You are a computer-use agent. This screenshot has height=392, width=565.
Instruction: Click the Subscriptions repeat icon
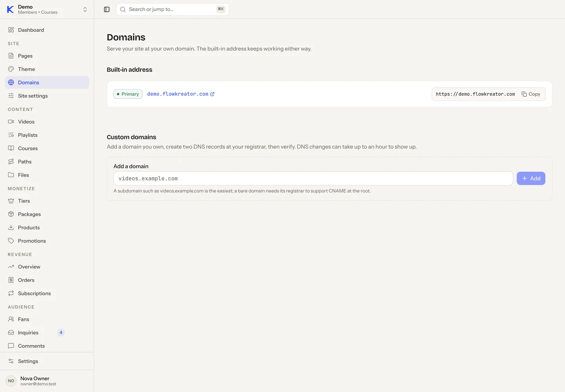11,293
